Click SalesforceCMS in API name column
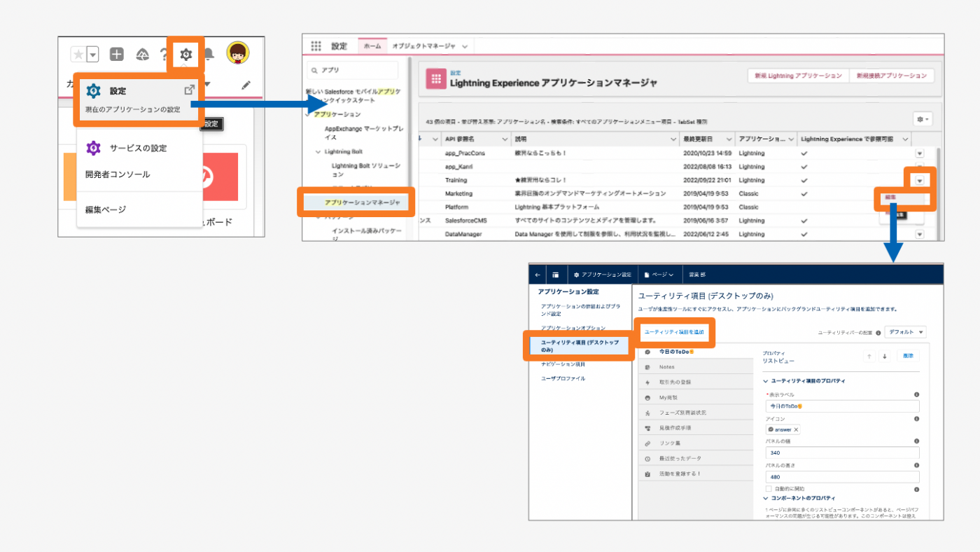Screen dimensions: 980x552 [x=466, y=220]
